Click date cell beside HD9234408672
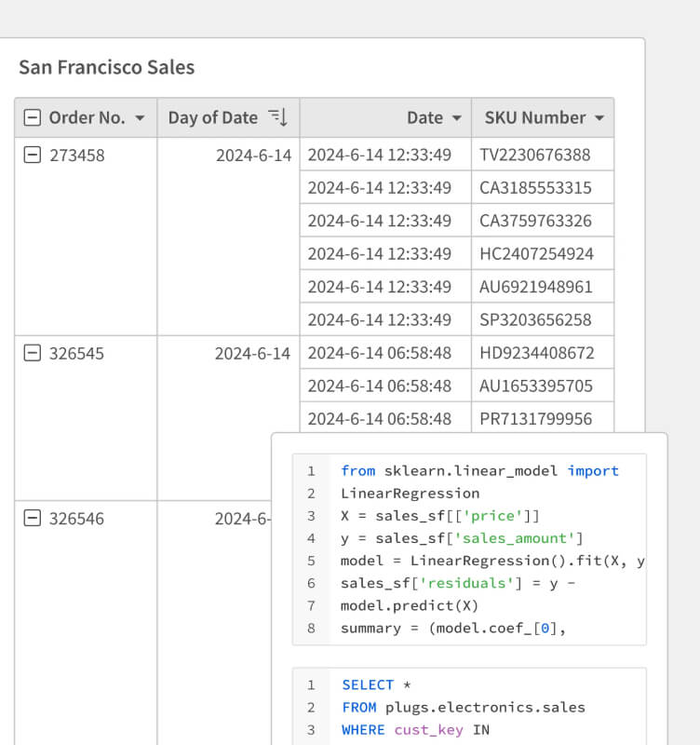700x745 pixels. pos(385,353)
